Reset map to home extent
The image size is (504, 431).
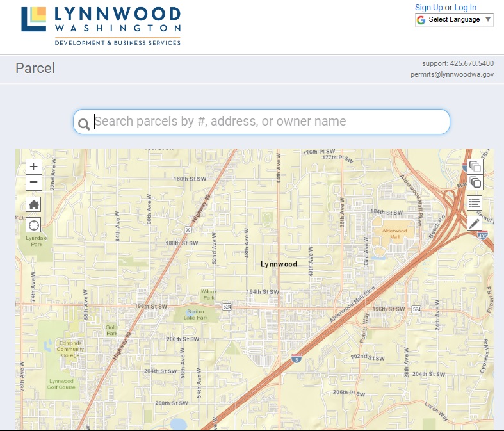click(x=33, y=204)
